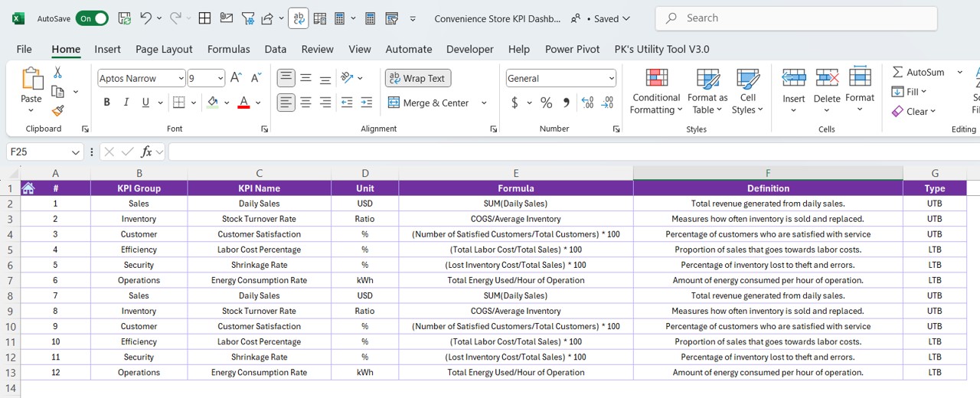Decrease font size with the small A
This screenshot has height=398, width=980.
[255, 78]
